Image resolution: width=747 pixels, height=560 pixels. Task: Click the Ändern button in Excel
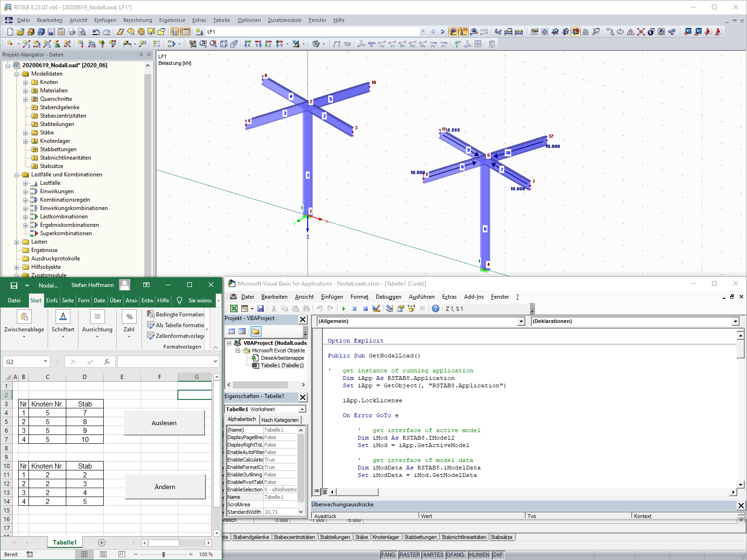(x=164, y=487)
